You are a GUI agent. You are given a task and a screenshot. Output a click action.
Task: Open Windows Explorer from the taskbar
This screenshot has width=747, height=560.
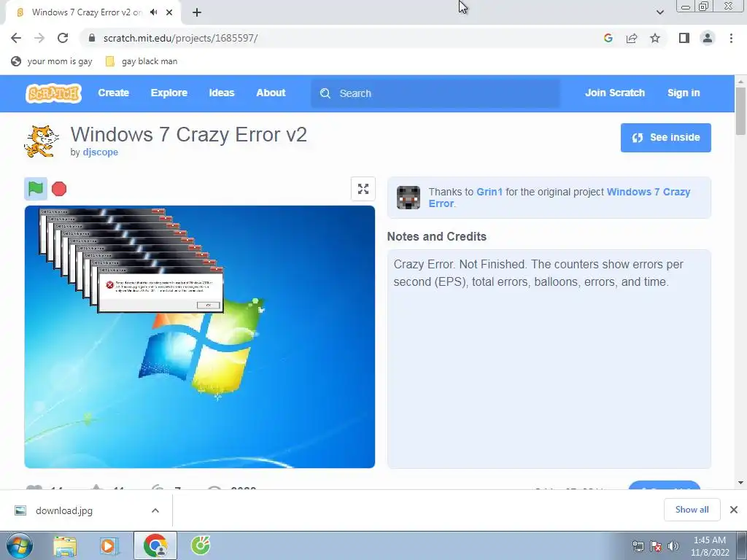tap(65, 545)
